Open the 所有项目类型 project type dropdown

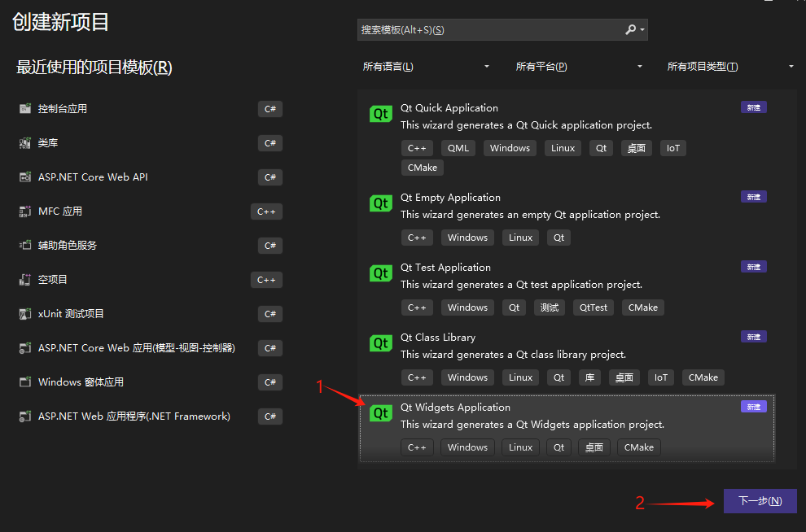point(730,67)
